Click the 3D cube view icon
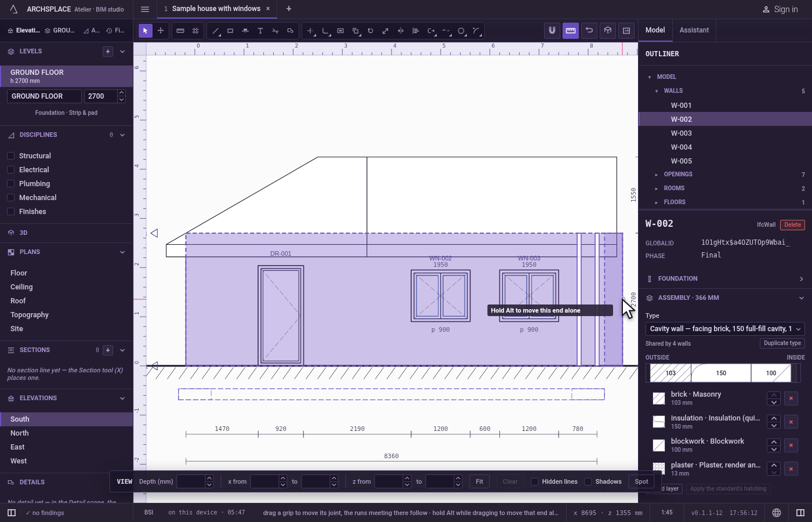812x522 pixels. point(608,31)
